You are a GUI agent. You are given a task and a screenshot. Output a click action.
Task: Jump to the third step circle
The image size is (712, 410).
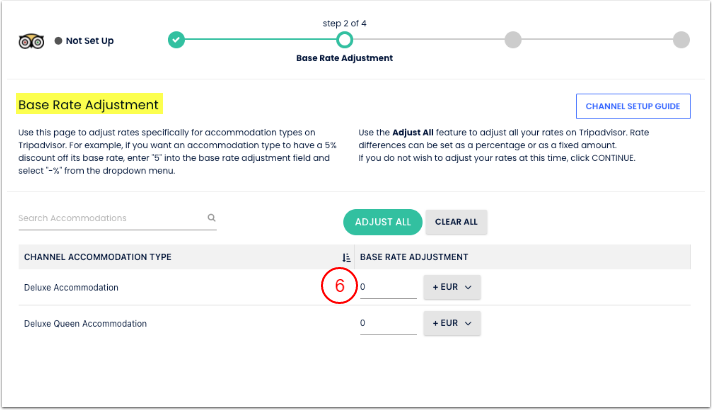pyautogui.click(x=513, y=40)
